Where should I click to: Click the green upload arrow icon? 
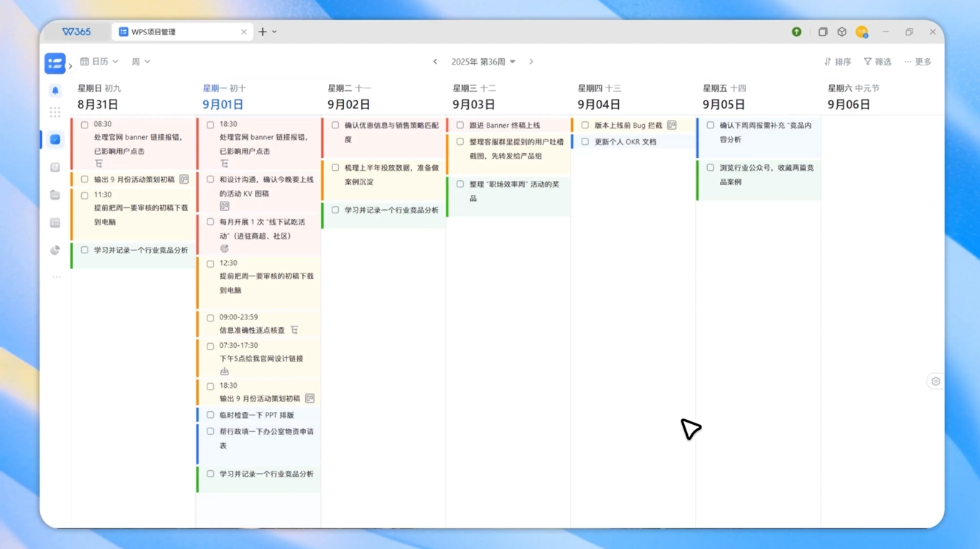(796, 32)
